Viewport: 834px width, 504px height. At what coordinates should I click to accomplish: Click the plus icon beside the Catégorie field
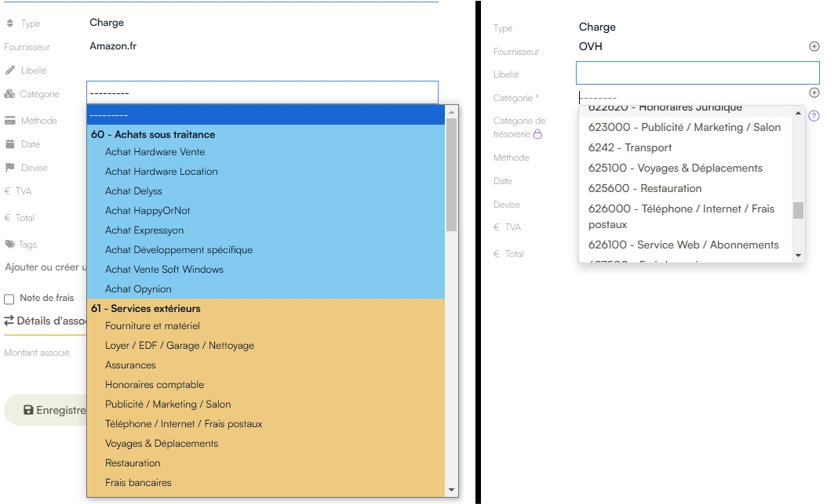pos(814,92)
